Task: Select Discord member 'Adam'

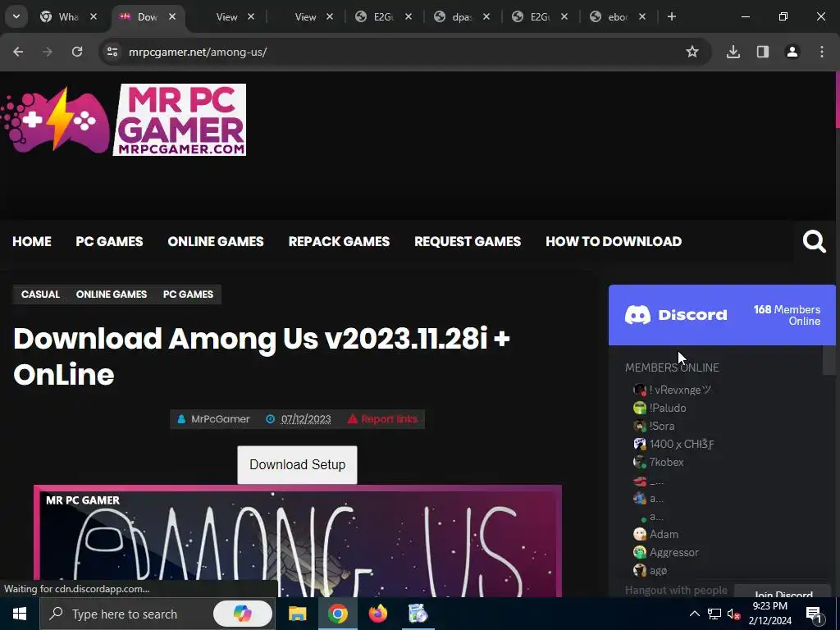Action: click(656, 534)
